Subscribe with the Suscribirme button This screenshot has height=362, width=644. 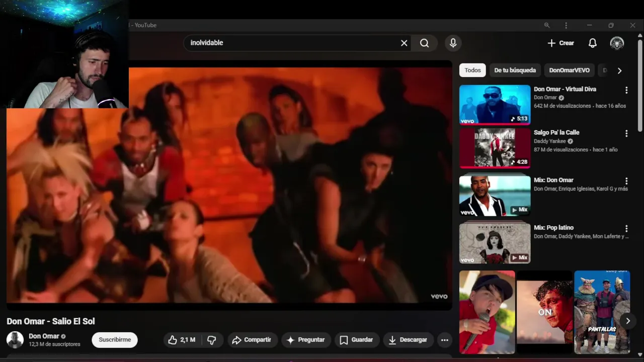[115, 340]
